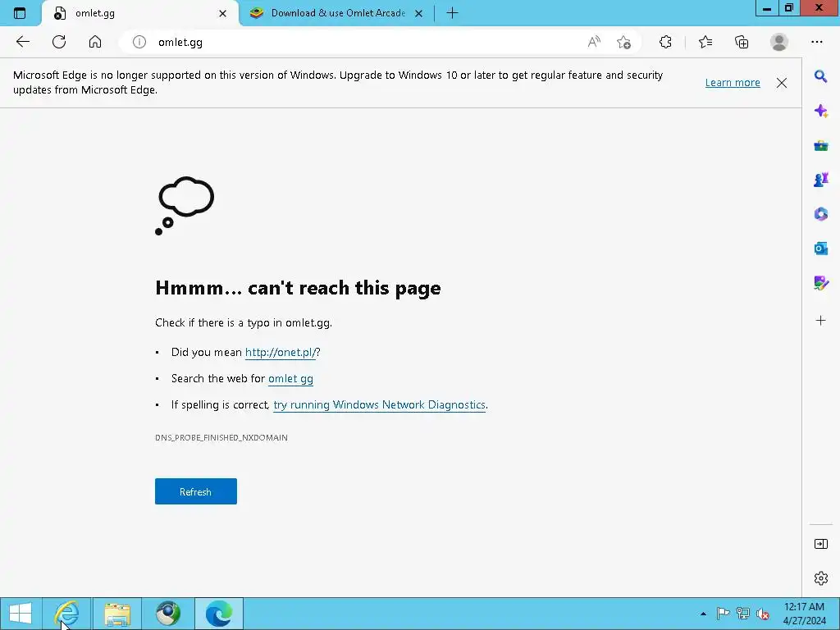Select Microsoft Edge taskbar icon
840x630 pixels.
tap(219, 614)
